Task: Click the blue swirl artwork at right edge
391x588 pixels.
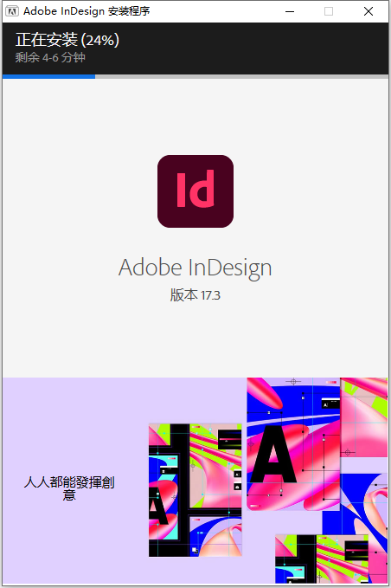Action: point(365,502)
